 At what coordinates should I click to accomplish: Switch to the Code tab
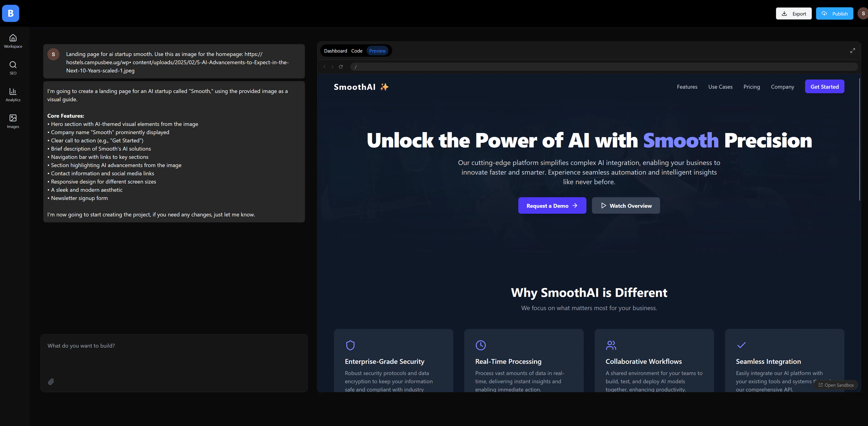point(357,51)
